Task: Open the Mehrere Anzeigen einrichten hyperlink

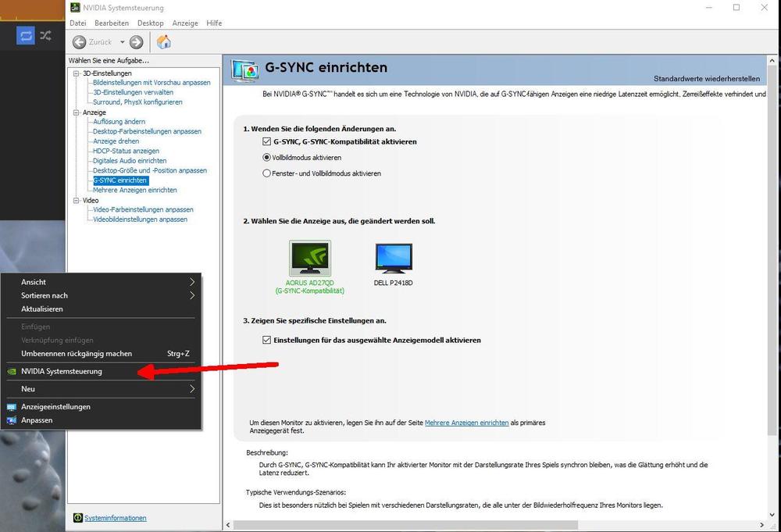Action: click(466, 423)
